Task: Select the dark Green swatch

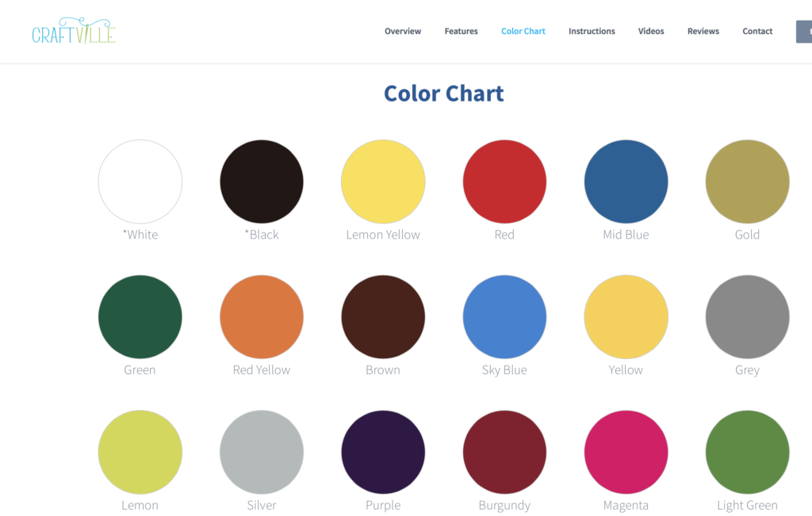Action: tap(140, 317)
